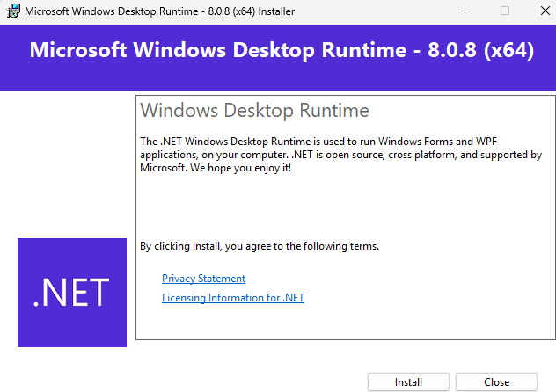
Task: Click the disabled maximize window button
Action: pyautogui.click(x=505, y=11)
